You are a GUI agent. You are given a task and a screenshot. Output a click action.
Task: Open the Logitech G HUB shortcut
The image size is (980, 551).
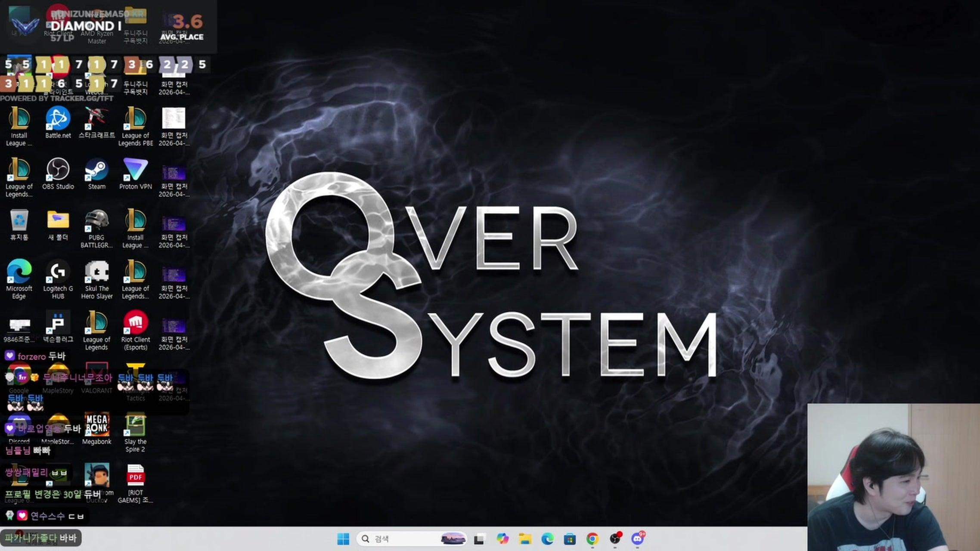point(58,272)
